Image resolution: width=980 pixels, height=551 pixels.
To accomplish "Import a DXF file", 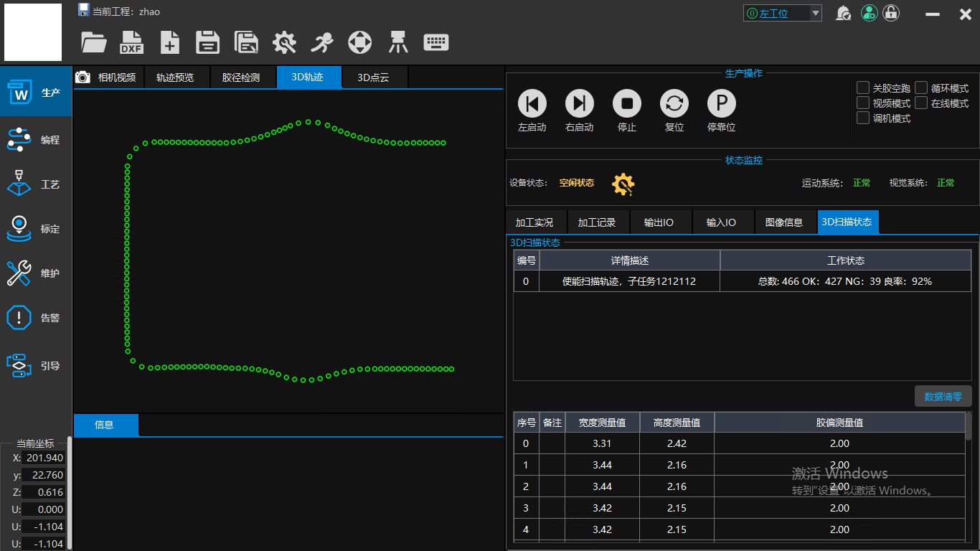I will [131, 42].
